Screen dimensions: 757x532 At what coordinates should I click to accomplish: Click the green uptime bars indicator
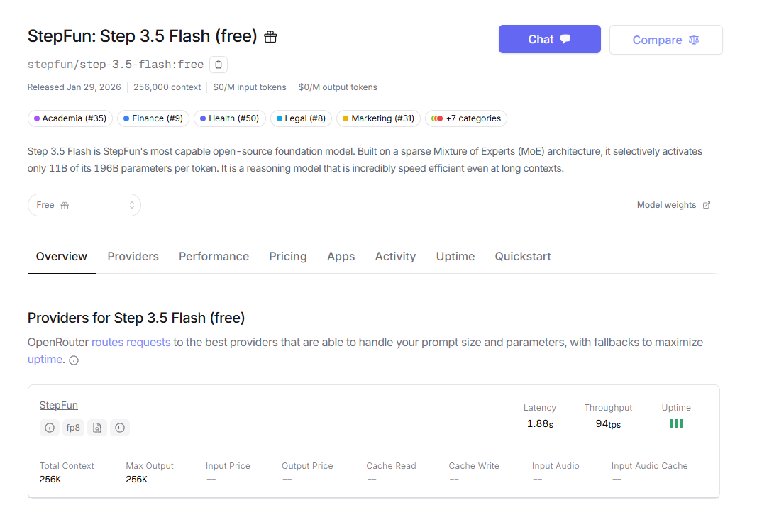[676, 423]
